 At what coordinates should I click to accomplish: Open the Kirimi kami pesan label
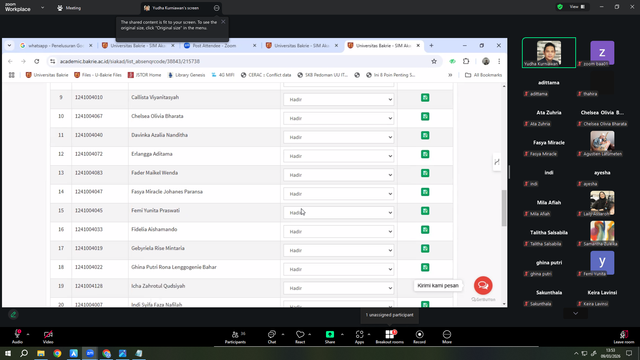tap(438, 286)
